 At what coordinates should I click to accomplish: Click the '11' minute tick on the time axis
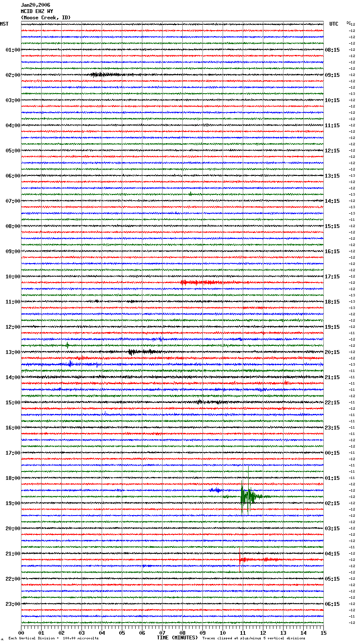(243, 633)
